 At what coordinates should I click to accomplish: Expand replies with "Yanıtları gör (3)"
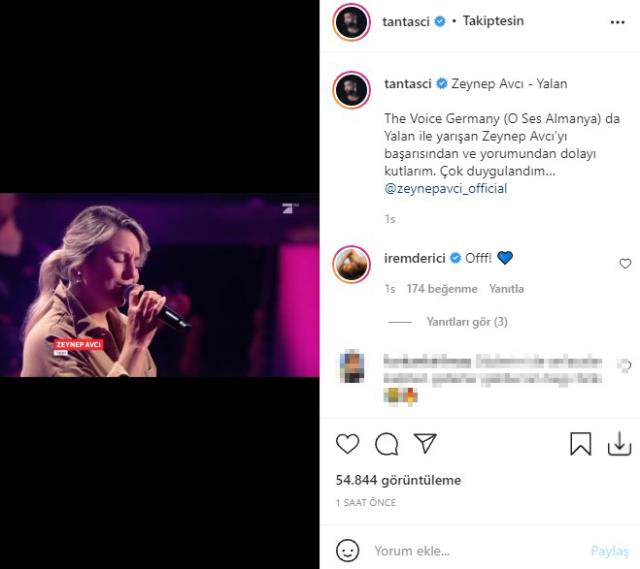tap(467, 322)
